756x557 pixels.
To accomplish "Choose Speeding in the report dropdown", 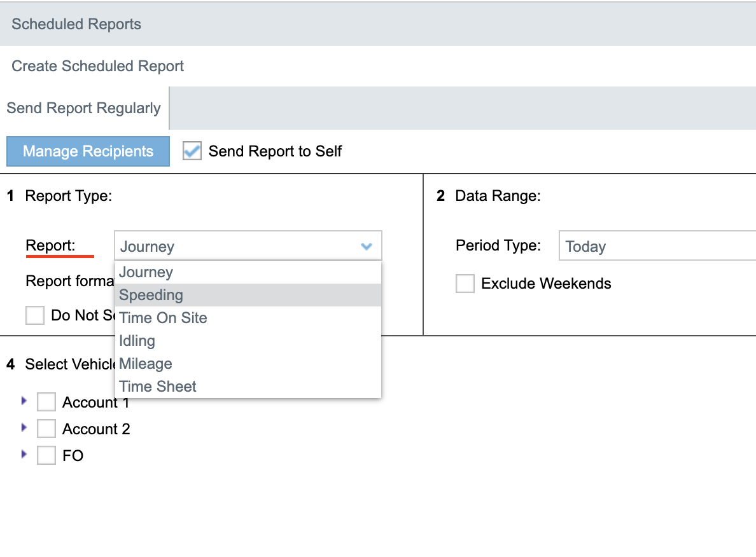I will 151,295.
